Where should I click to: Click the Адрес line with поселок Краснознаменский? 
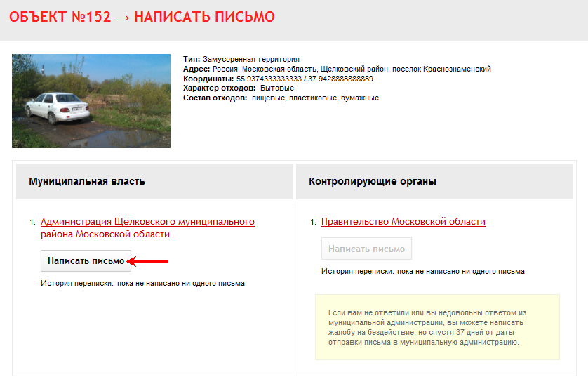pos(337,69)
